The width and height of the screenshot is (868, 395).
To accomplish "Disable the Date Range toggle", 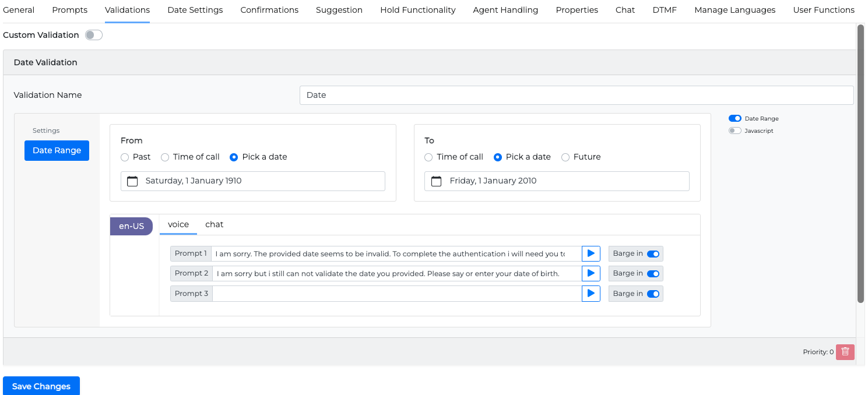I will click(735, 118).
